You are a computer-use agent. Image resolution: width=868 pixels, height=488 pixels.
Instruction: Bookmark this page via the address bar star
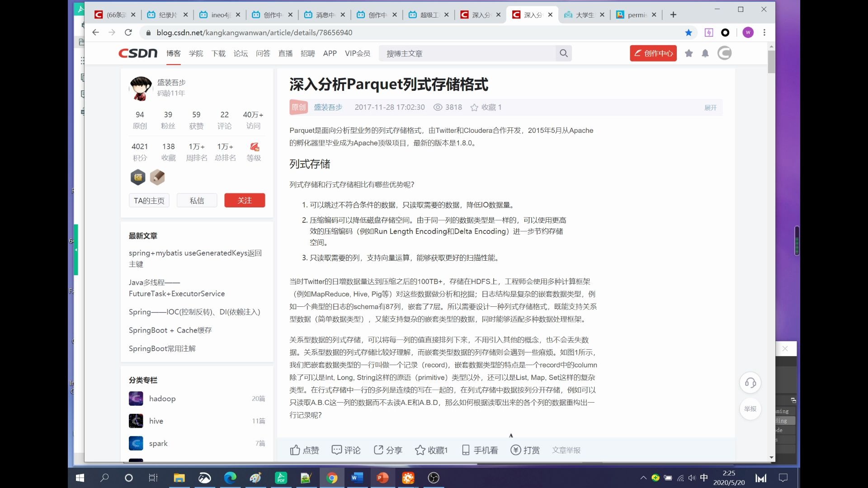click(689, 33)
